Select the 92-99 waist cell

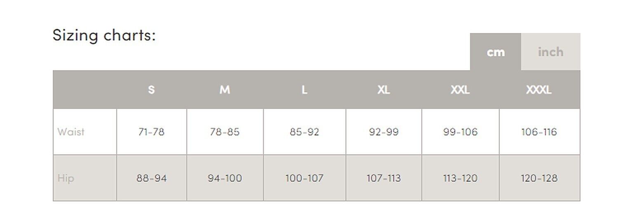(383, 132)
